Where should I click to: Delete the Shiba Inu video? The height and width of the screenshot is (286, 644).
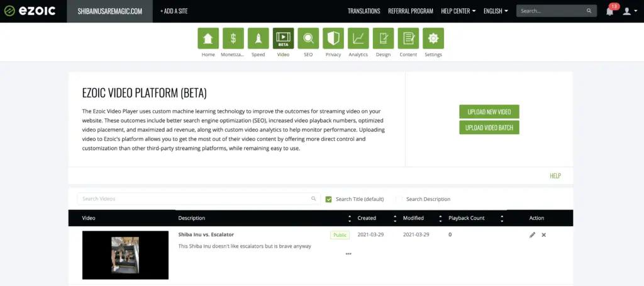click(x=544, y=235)
